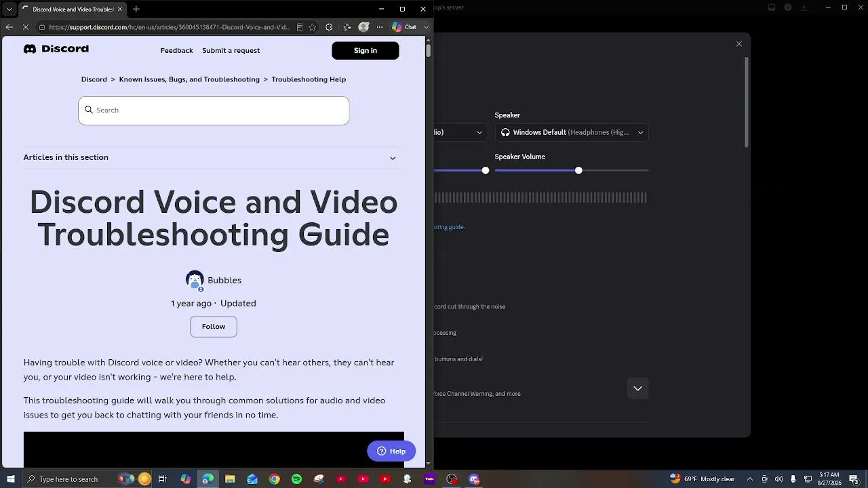Expand the section chevron in Discord settings
868x488 pixels.
click(637, 388)
